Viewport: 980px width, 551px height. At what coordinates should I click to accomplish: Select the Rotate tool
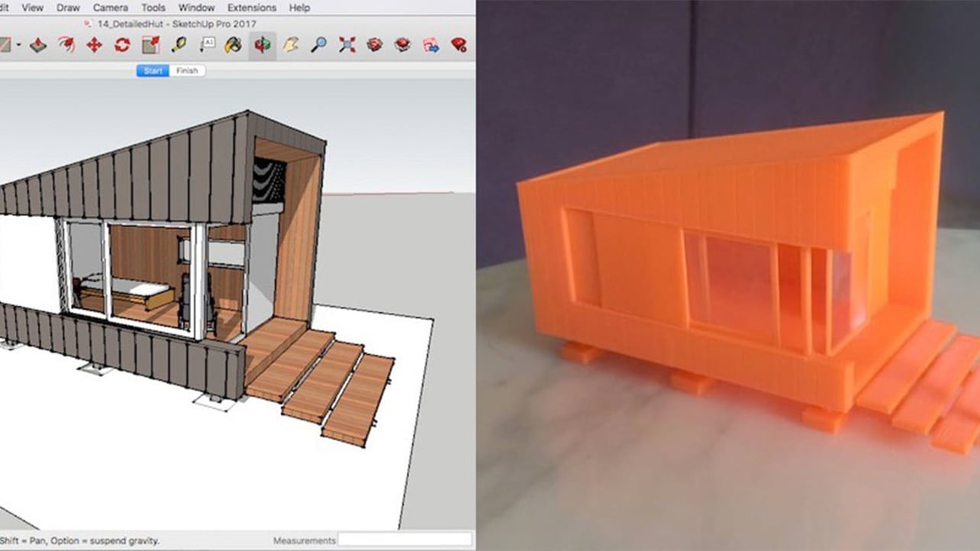(122, 45)
